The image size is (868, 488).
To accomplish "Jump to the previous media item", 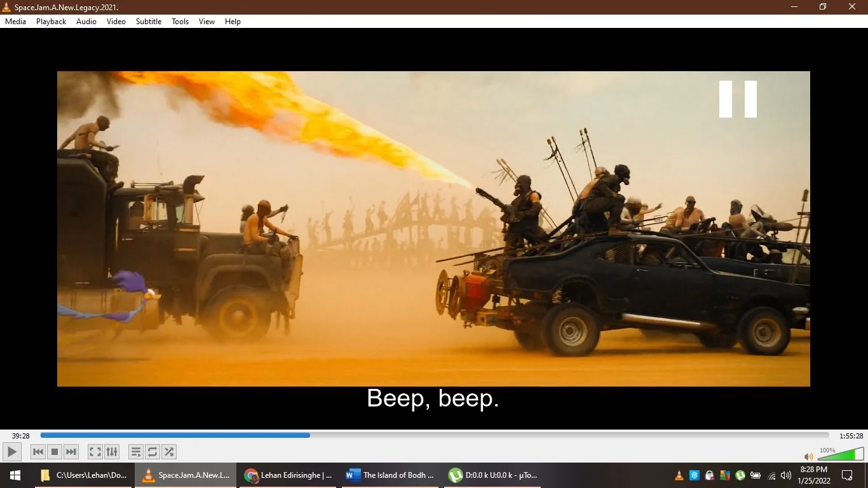I will pos(38,452).
